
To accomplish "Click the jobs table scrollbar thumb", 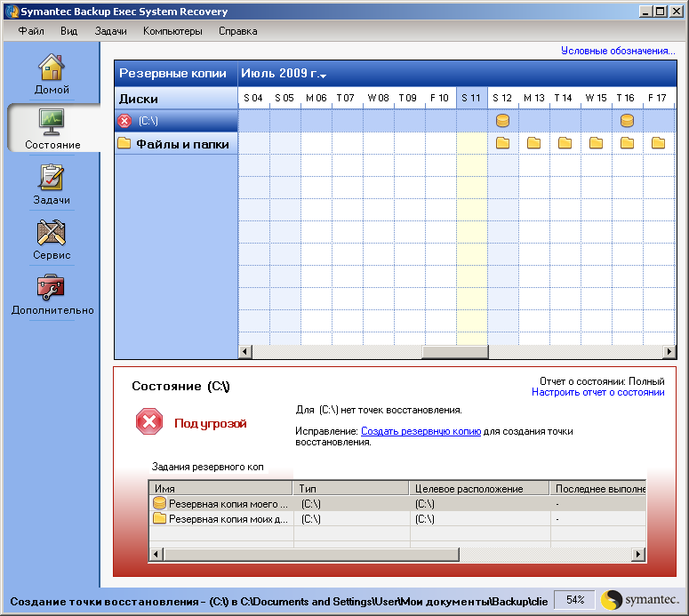I will point(311,555).
